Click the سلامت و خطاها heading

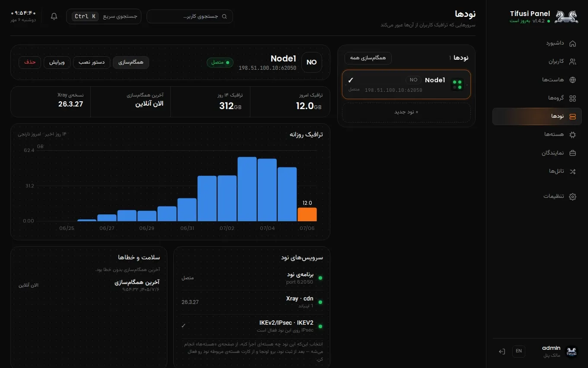point(139,257)
